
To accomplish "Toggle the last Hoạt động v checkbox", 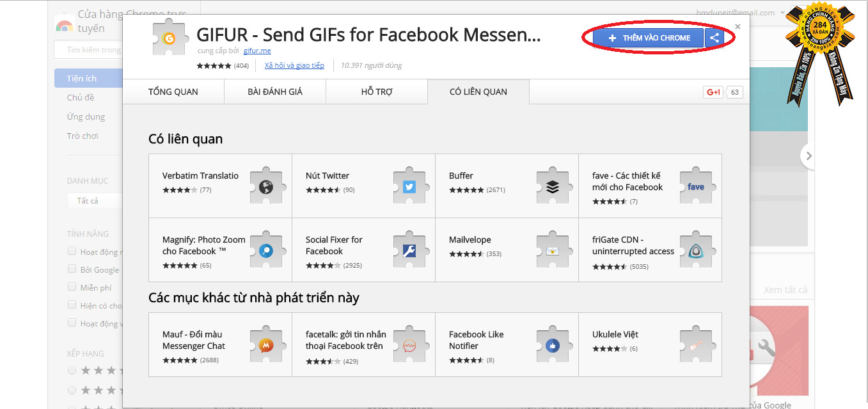I will (x=72, y=323).
